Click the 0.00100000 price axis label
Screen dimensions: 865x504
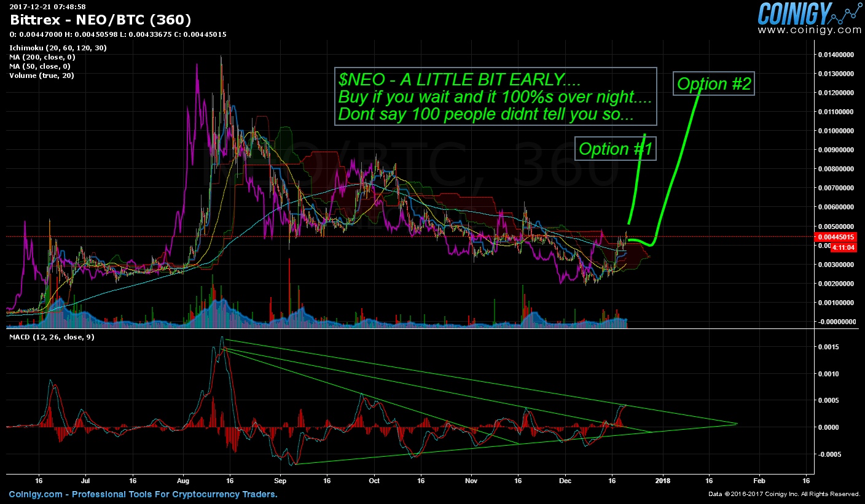(x=837, y=303)
